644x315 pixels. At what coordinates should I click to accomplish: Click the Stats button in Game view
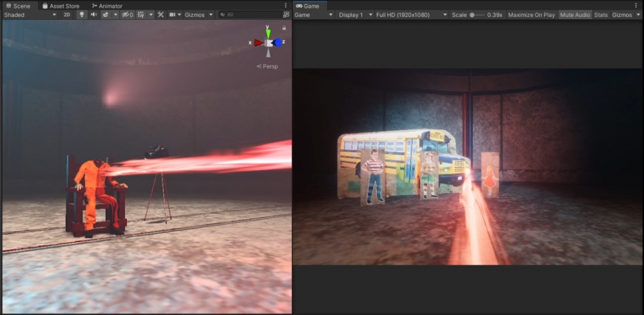click(600, 15)
